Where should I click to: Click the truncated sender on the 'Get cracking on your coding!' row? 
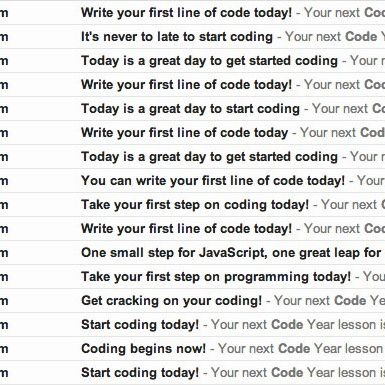tap(4, 301)
